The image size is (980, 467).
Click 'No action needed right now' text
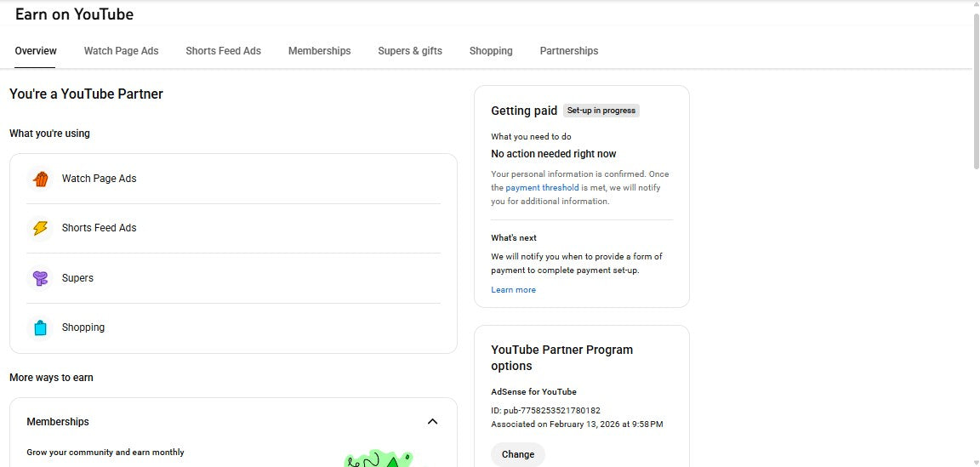(554, 154)
